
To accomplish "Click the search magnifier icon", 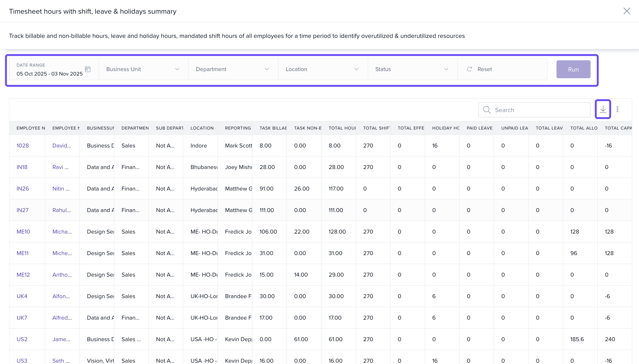I will [x=487, y=110].
